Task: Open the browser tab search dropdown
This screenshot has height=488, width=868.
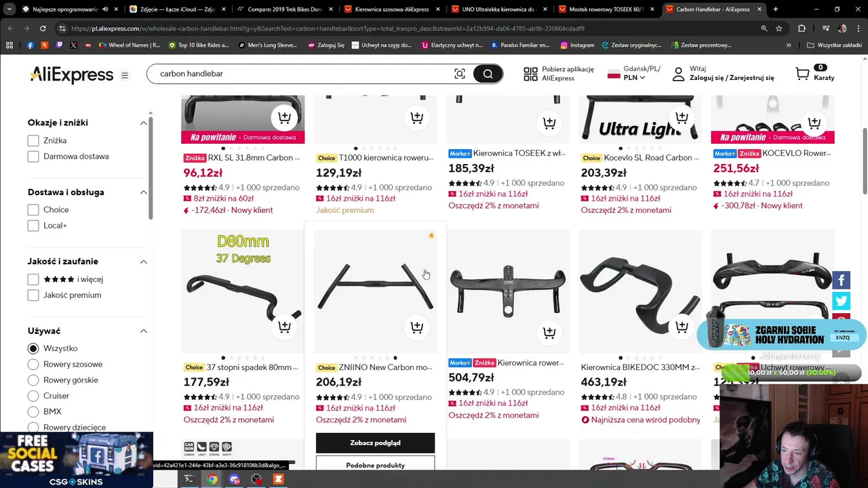Action: coord(9,9)
